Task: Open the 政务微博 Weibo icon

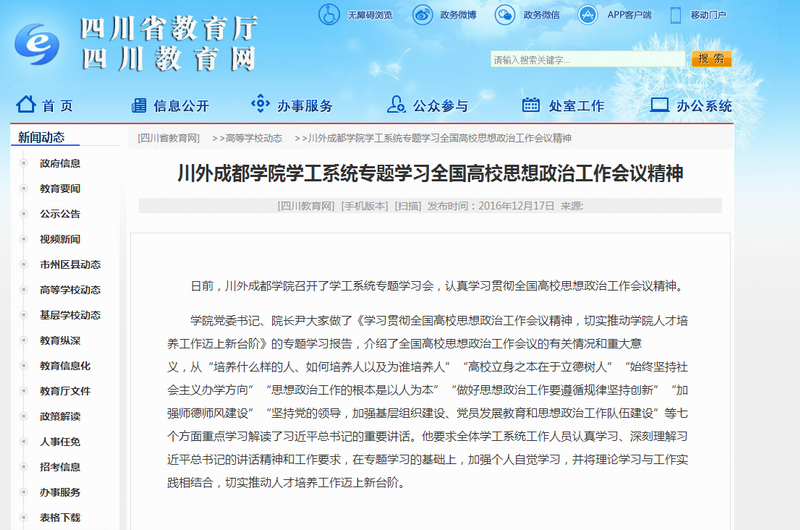Action: (423, 15)
